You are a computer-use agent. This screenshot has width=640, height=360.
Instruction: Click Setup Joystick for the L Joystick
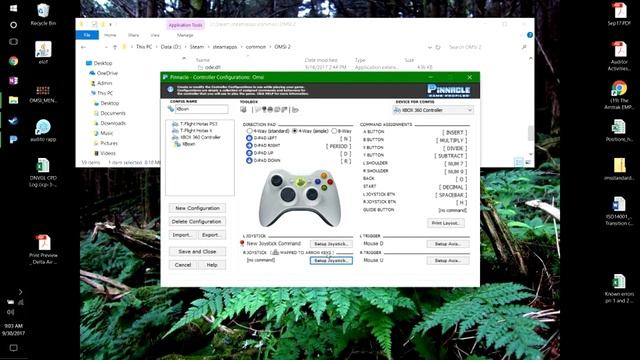coord(331,244)
